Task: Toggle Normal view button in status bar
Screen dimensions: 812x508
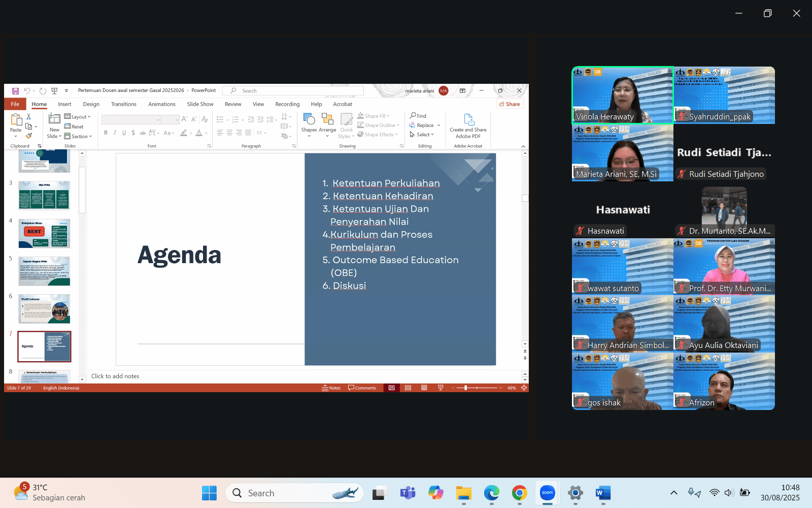Action: click(392, 388)
